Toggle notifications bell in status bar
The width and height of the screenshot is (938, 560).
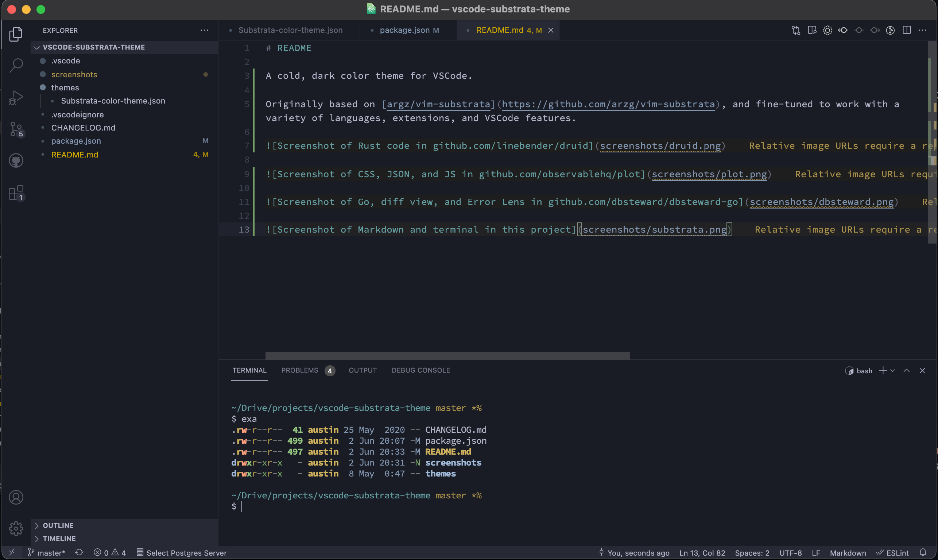coord(923,552)
